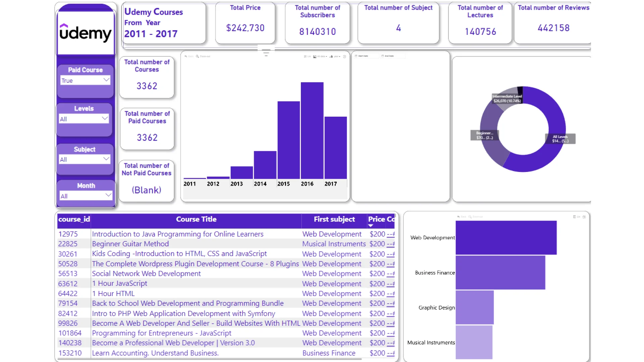The image size is (644, 362).
Task: Click the Musical Instruments bar
Action: [x=474, y=342]
